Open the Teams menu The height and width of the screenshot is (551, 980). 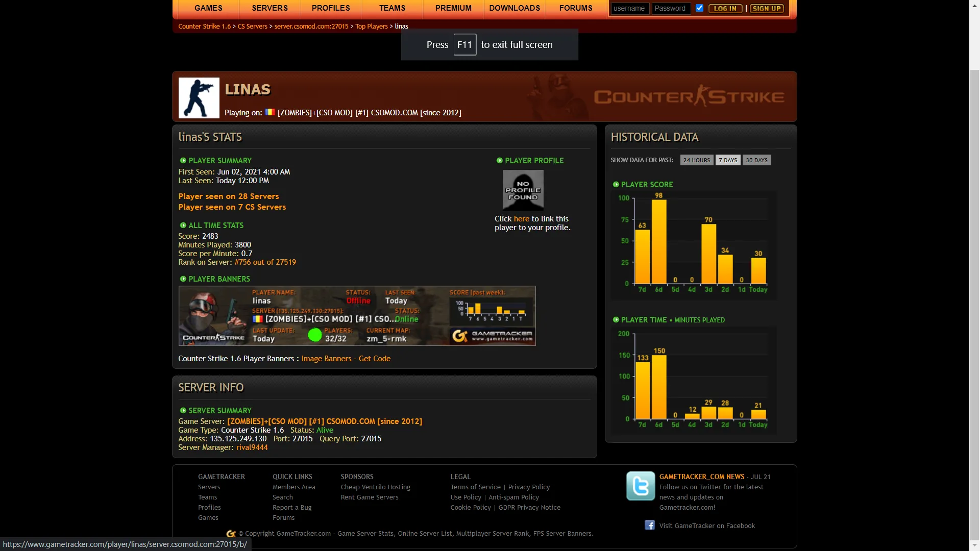[392, 8]
